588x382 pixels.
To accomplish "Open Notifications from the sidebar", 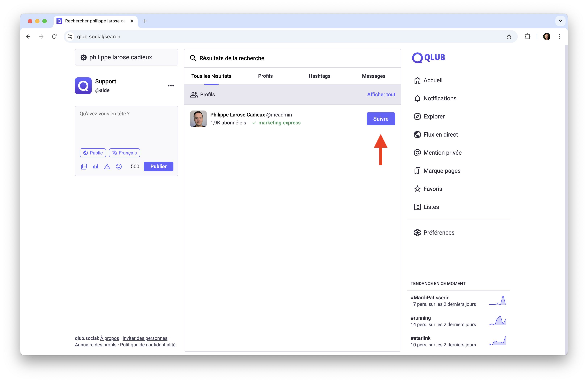I will (x=435, y=98).
